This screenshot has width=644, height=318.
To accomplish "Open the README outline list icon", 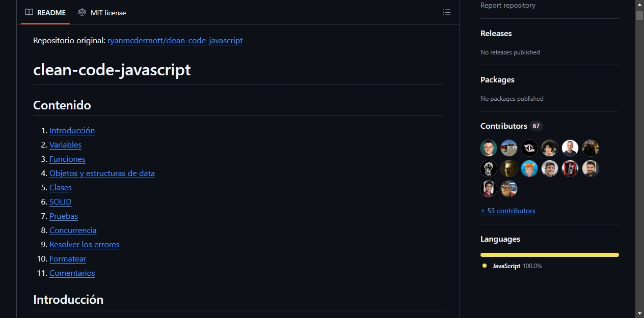I will click(x=447, y=12).
